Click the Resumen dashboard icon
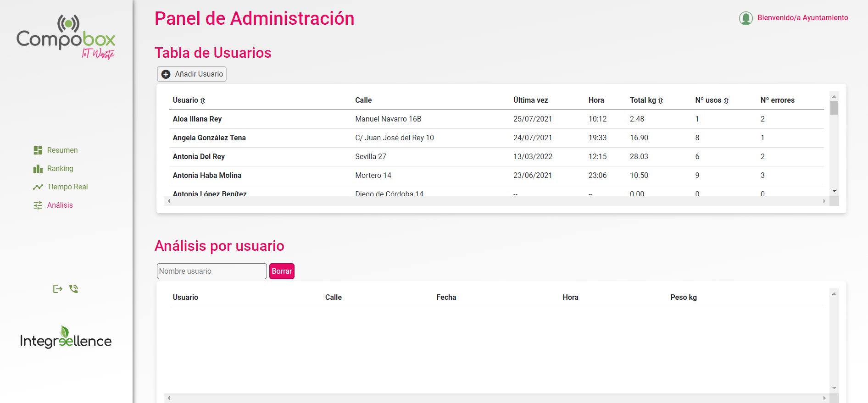The height and width of the screenshot is (403, 868). click(38, 150)
